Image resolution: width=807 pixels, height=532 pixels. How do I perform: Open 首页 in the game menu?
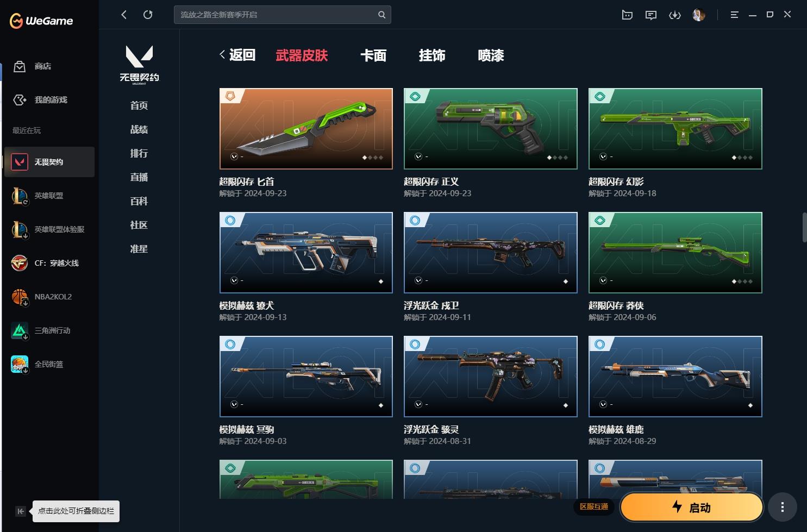tap(139, 105)
